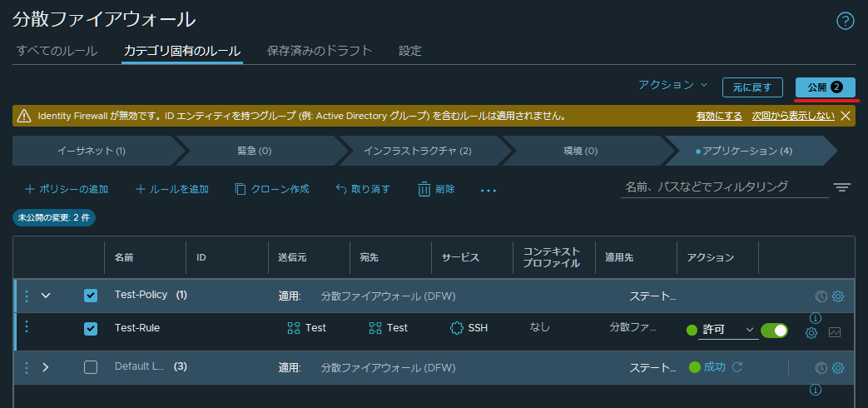Open Test-Policy row kebab menu
Viewport: 868px width, 408px height.
pos(26,296)
